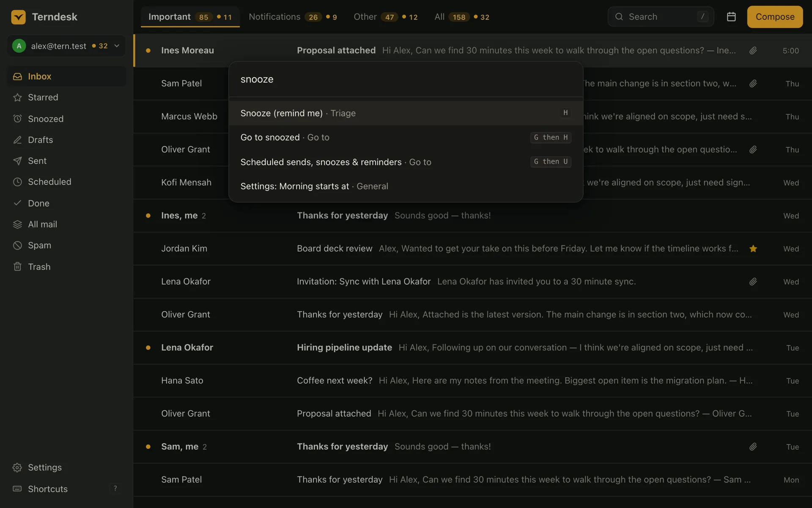Screen dimensions: 812x508
Task: Open the calendar icon next to Search
Action: point(731,17)
